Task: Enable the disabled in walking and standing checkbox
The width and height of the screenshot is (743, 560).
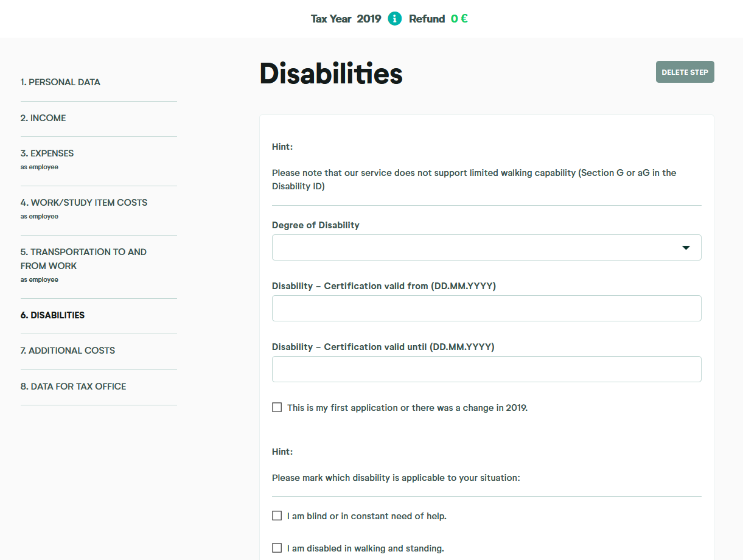Action: click(277, 548)
